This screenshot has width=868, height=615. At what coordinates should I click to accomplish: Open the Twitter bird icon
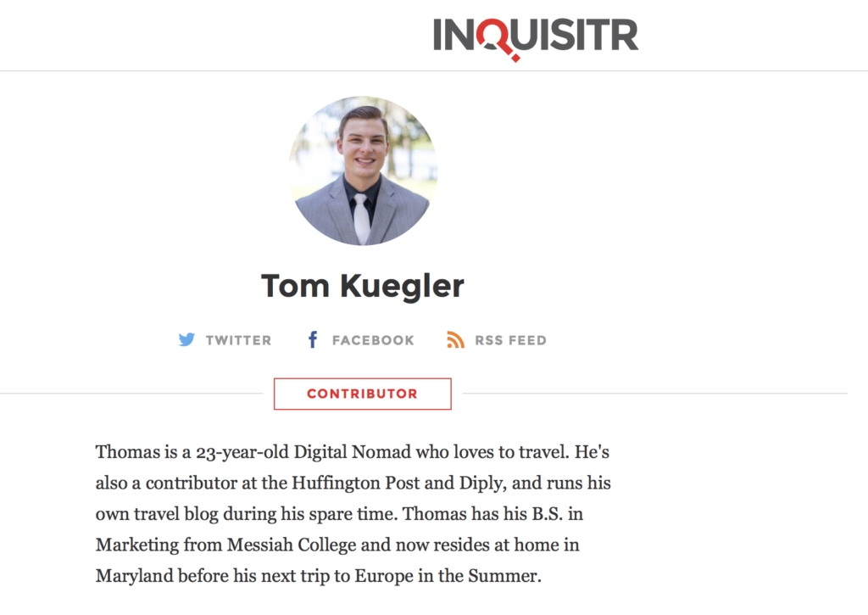coord(186,339)
